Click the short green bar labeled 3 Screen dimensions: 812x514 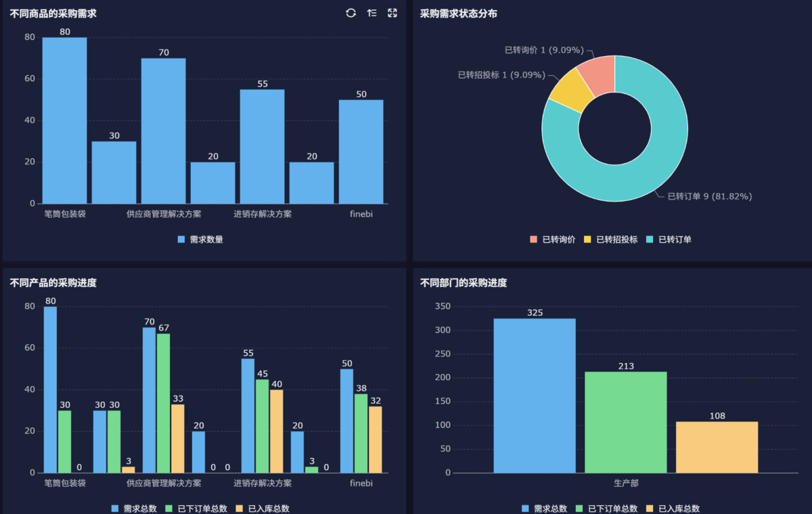pyautogui.click(x=311, y=469)
